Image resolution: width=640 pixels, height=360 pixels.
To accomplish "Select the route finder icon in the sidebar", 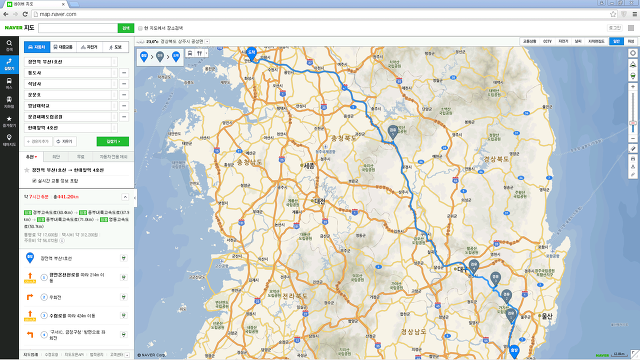I will point(9,64).
